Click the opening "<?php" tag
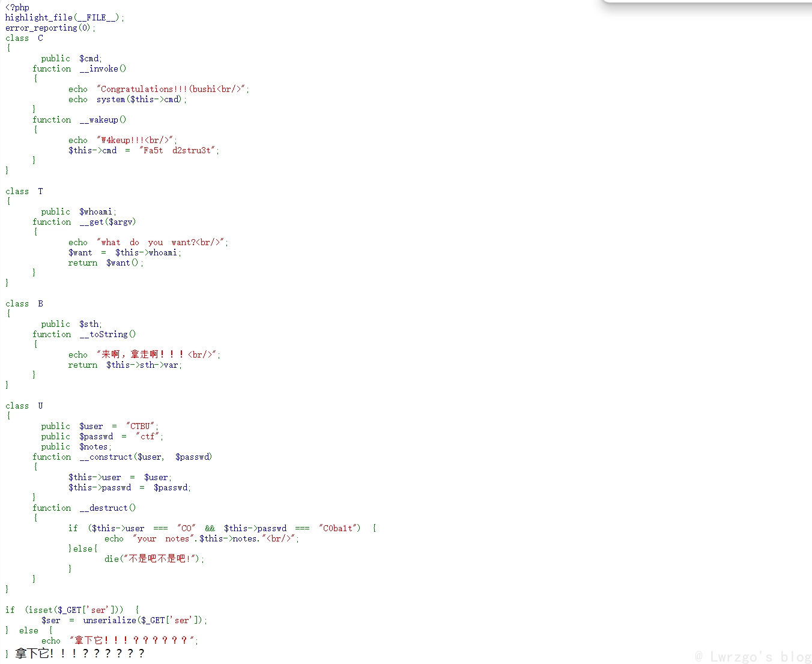This screenshot has height=664, width=812. (x=17, y=7)
